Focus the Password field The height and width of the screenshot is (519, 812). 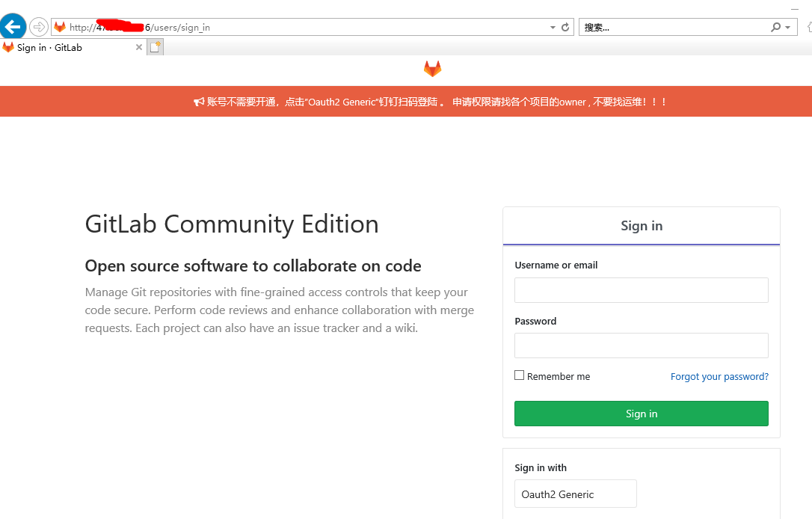[x=641, y=346]
